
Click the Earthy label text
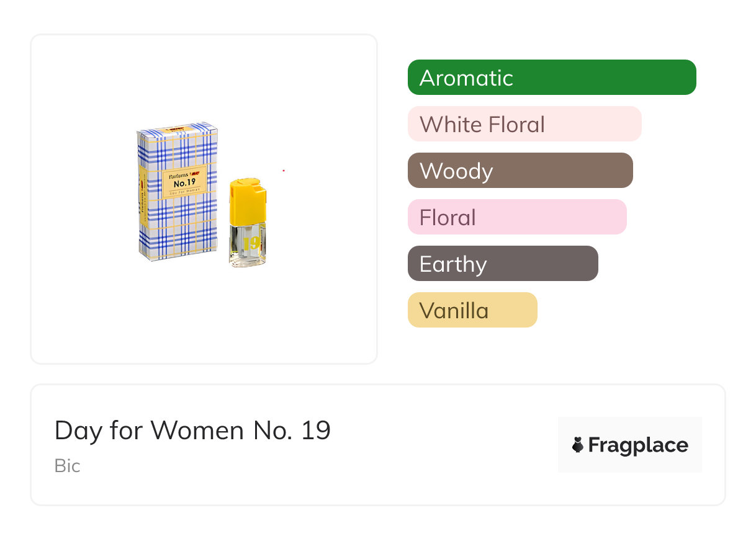point(452,264)
